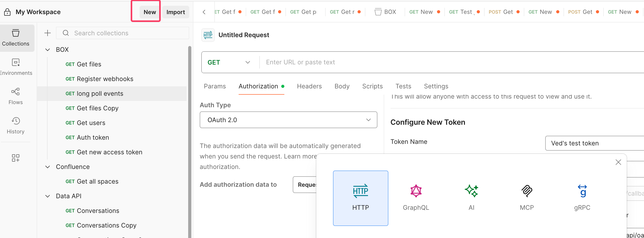The width and height of the screenshot is (644, 238).
Task: Open the GET Test request tab
Action: coord(464,12)
